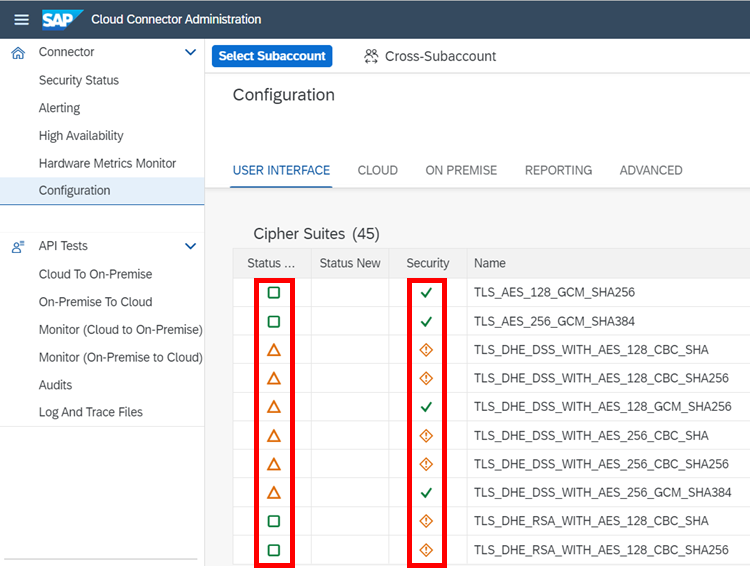Click security warning for TLS_DHE_DSS_WITH_AES_256_CBC_SHA256
The height and width of the screenshot is (568, 750).
426,464
